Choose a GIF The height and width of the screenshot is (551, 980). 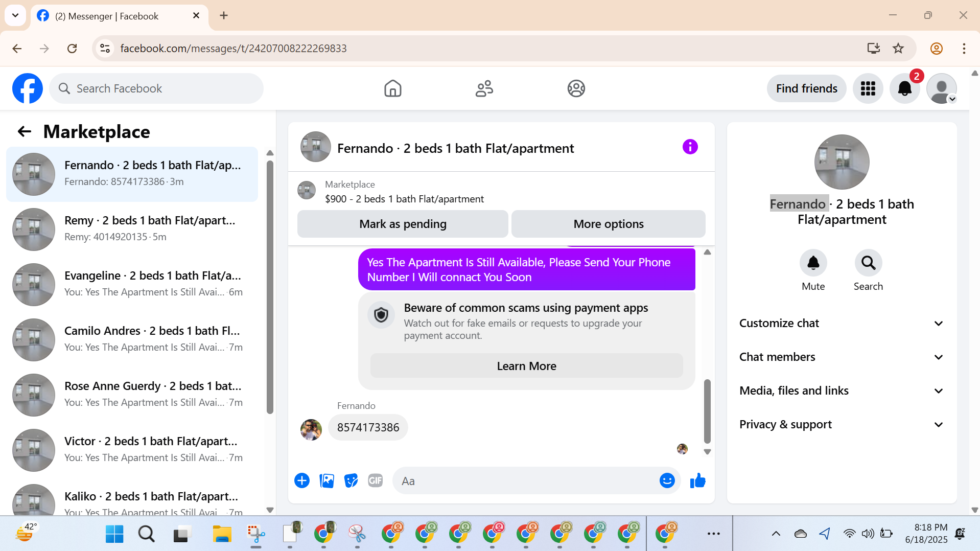pos(376,480)
